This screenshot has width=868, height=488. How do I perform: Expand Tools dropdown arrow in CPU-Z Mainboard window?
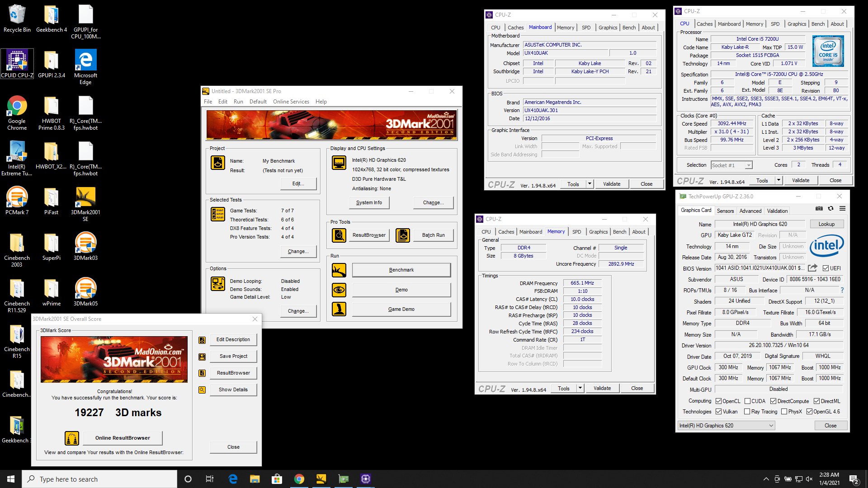tap(590, 184)
